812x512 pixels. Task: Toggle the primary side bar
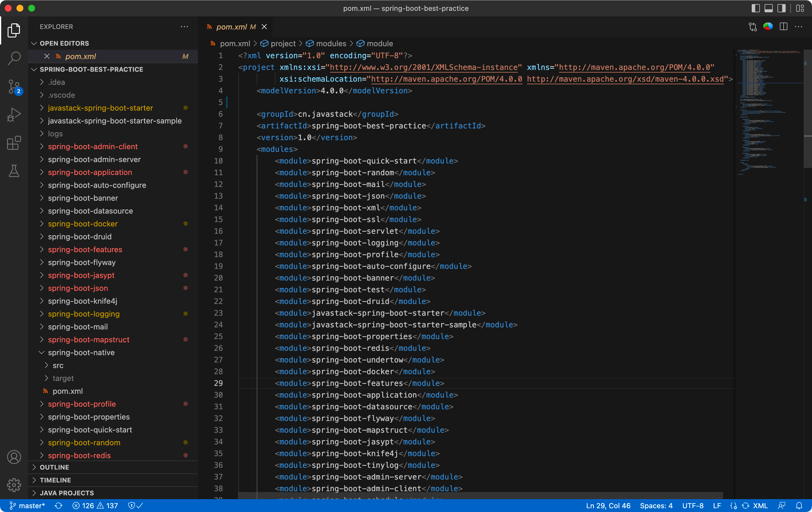pos(756,8)
